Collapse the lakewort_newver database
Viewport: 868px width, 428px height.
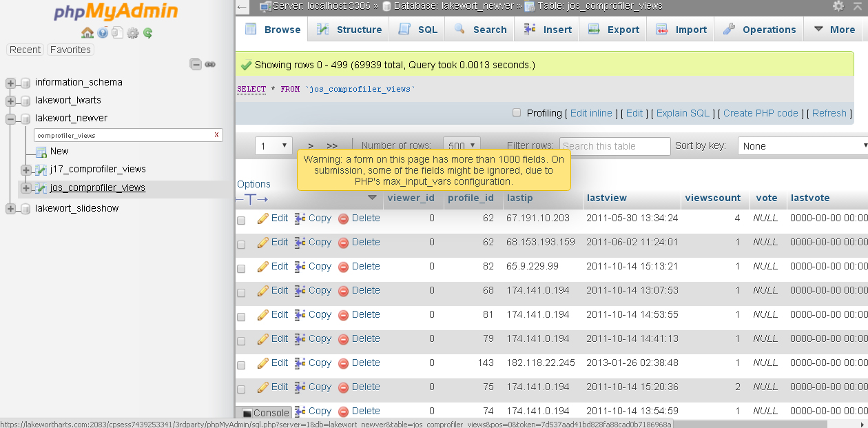[x=10, y=119]
